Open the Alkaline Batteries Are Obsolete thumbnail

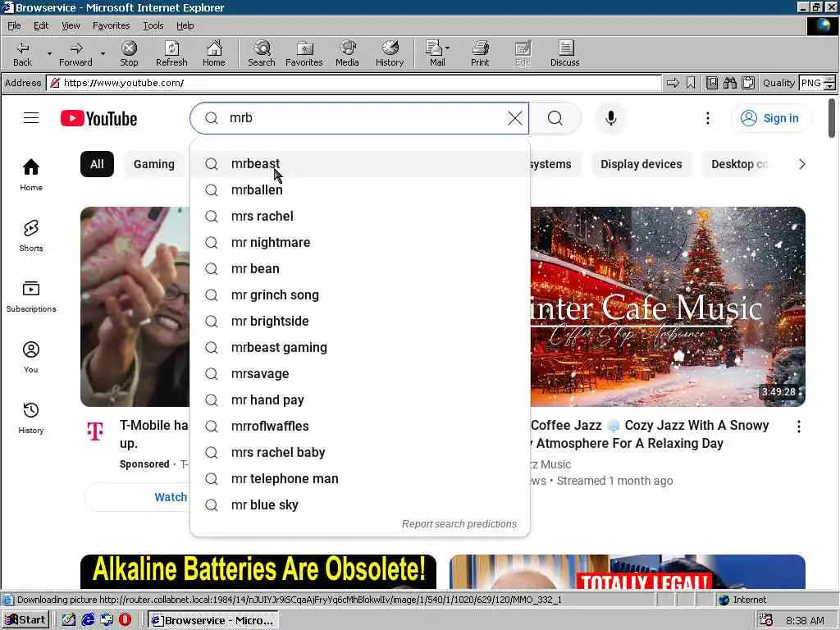pos(258,571)
